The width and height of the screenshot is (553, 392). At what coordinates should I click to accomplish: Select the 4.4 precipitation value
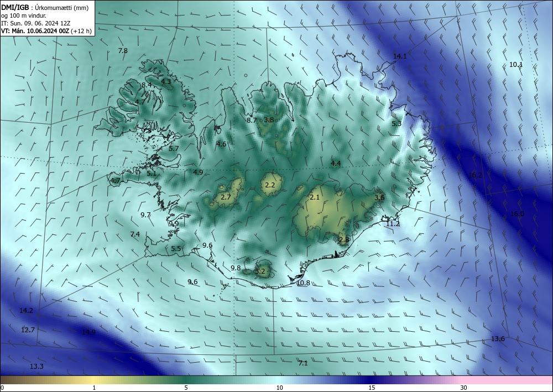(x=336, y=164)
